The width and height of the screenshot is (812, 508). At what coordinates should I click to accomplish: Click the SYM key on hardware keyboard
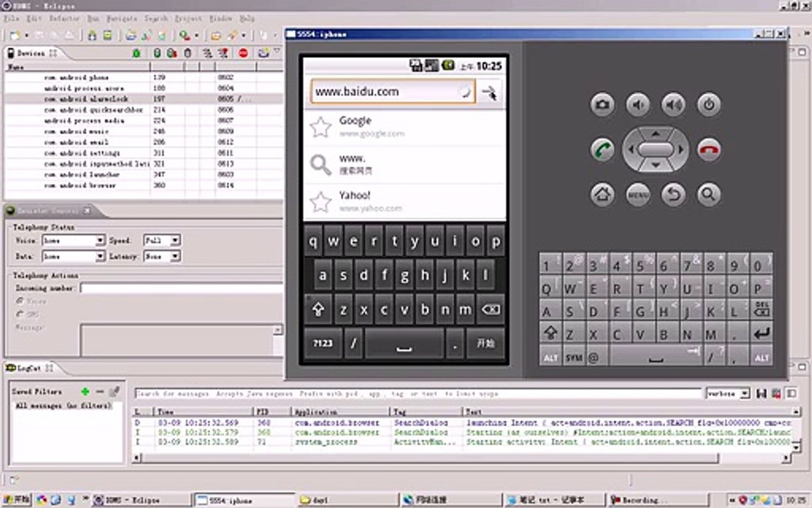(574, 357)
